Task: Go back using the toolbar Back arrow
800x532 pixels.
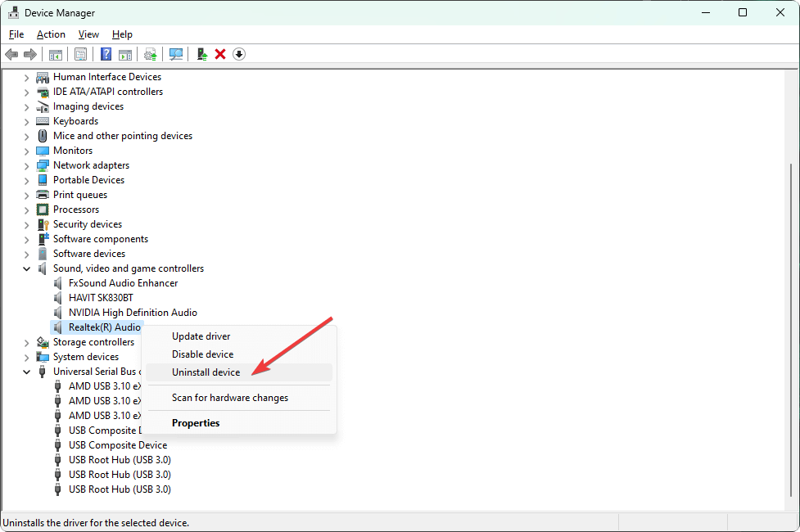Action: point(11,54)
